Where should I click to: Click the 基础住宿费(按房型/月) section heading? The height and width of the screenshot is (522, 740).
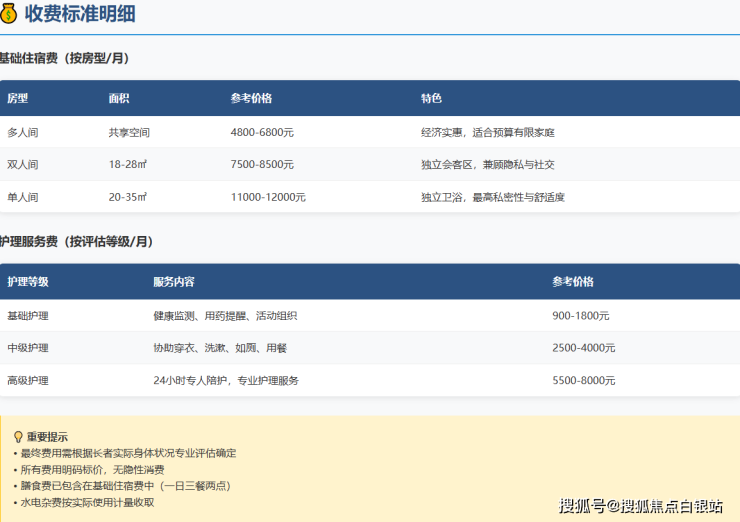tap(66, 58)
